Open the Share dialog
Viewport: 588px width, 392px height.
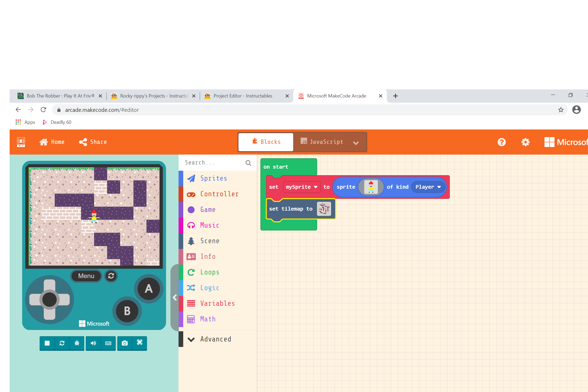pos(93,142)
